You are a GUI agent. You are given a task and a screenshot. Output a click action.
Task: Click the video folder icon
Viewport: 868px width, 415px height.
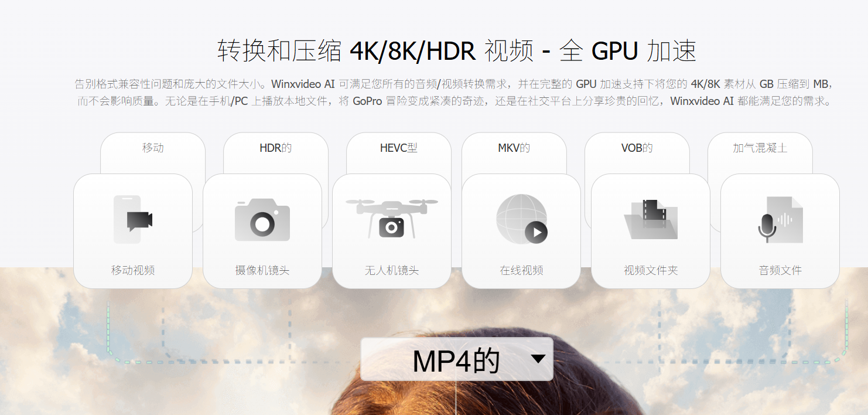[651, 219]
